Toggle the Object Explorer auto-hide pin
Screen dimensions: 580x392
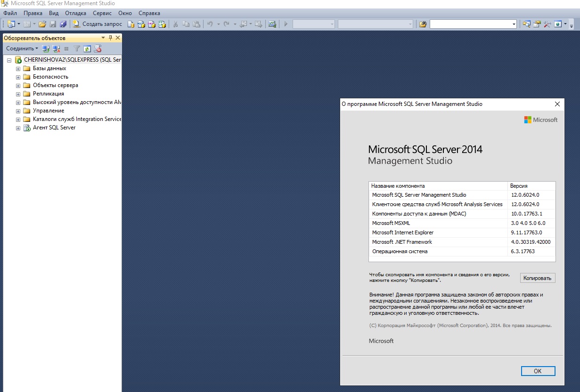[111, 38]
